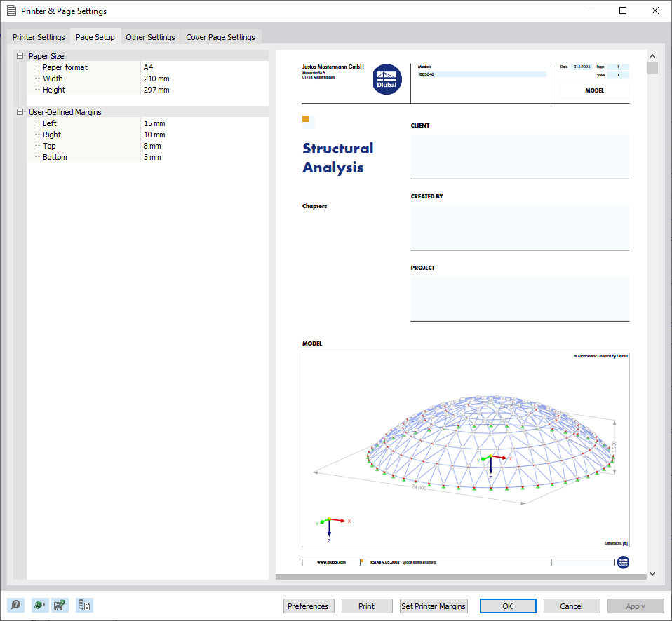Select the Printer & Page Settings title bar icon
Screen dimensions: 672x621
coord(11,11)
